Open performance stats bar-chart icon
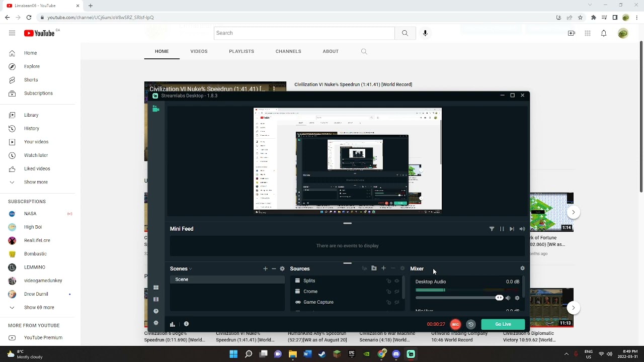Screen dimensions: 644x362 [x=173, y=324]
